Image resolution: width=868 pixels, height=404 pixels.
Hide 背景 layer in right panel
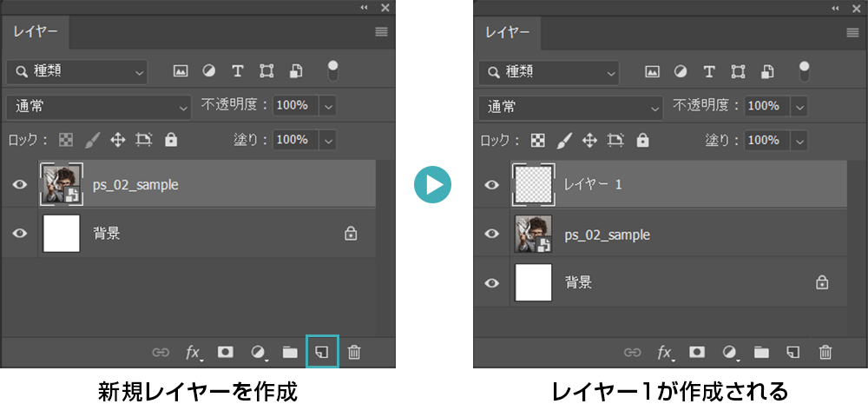point(491,282)
